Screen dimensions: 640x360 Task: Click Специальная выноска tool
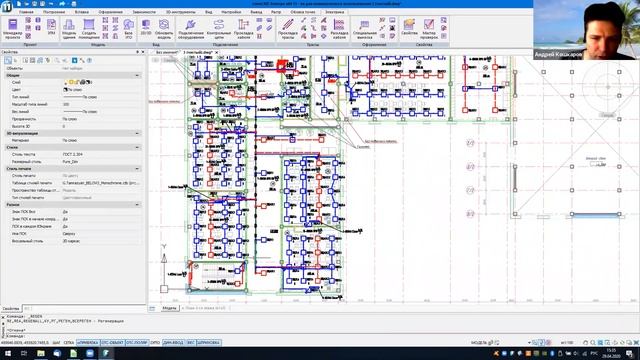[364, 29]
